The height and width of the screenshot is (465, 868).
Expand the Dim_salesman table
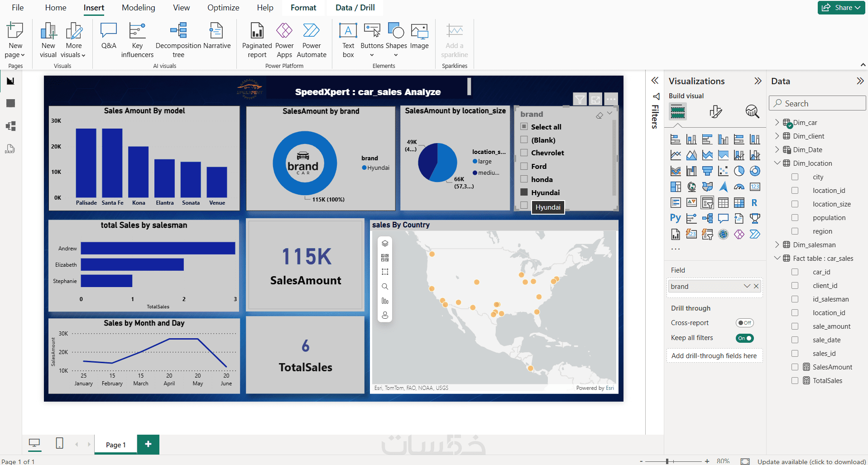[x=777, y=244]
